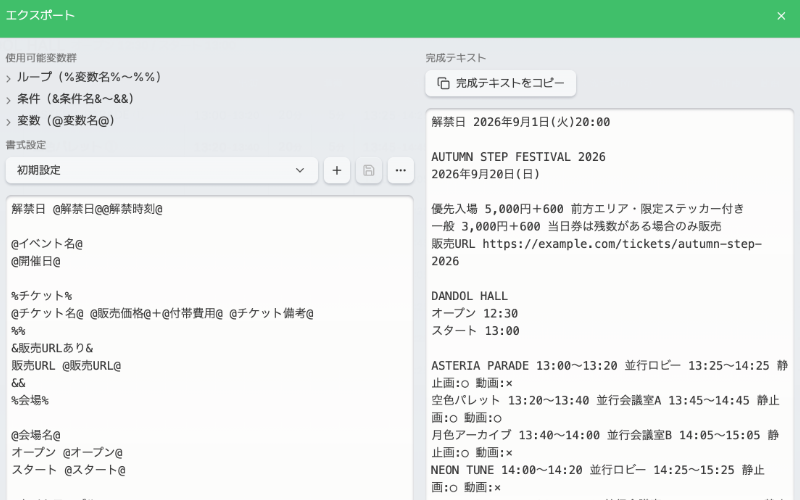Viewport: 800px width, 500px height.
Task: Click output line 2026年9月20日(日)
Action: coord(485,174)
